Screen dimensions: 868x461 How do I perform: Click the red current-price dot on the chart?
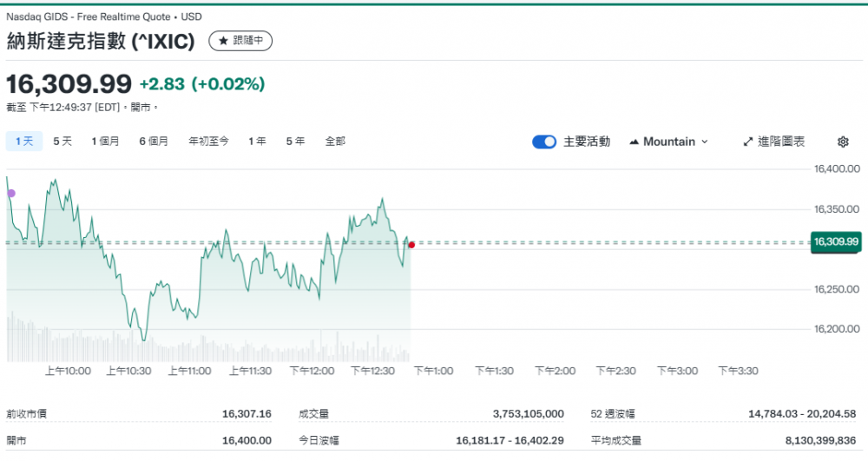[x=411, y=245]
